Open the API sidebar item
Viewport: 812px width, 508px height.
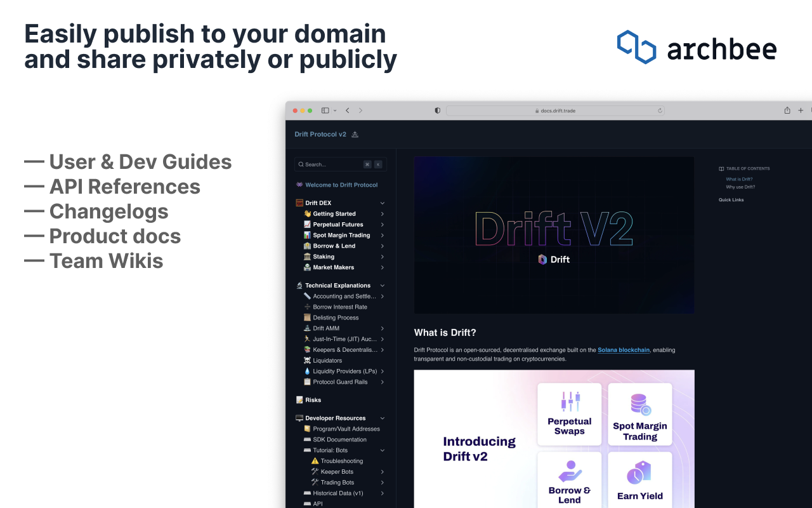coord(318,504)
